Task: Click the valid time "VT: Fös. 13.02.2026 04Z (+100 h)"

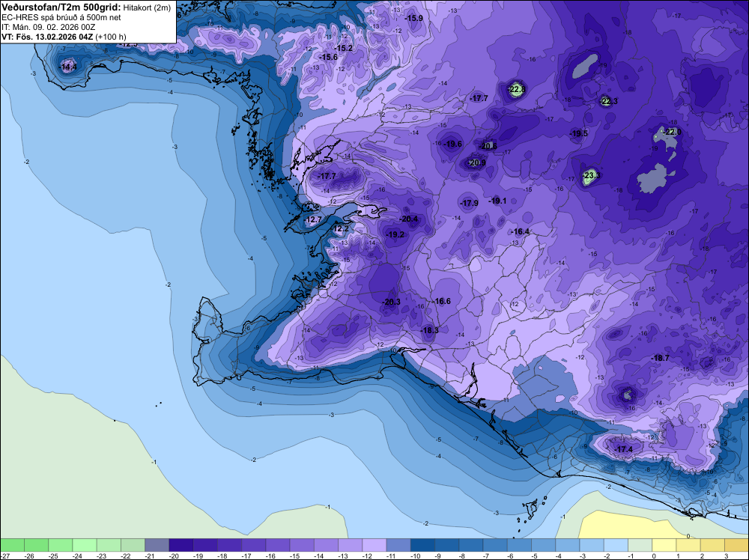Action: click(64, 37)
